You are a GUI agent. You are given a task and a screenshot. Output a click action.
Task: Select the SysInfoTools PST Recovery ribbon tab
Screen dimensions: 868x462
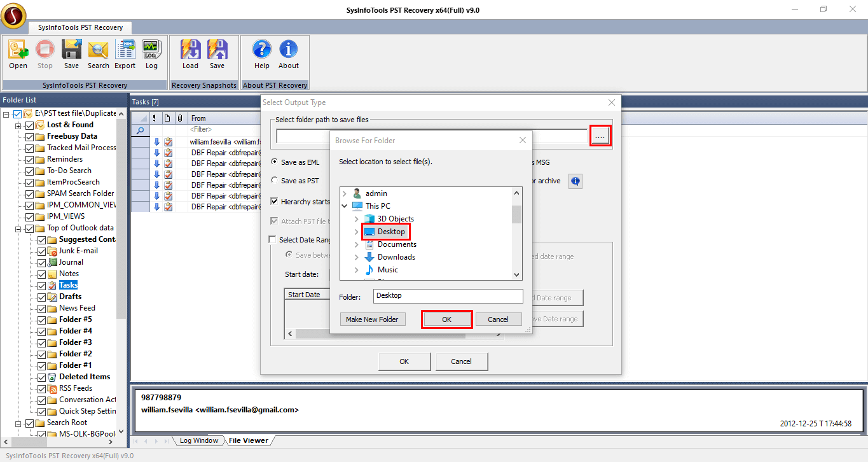(x=80, y=27)
